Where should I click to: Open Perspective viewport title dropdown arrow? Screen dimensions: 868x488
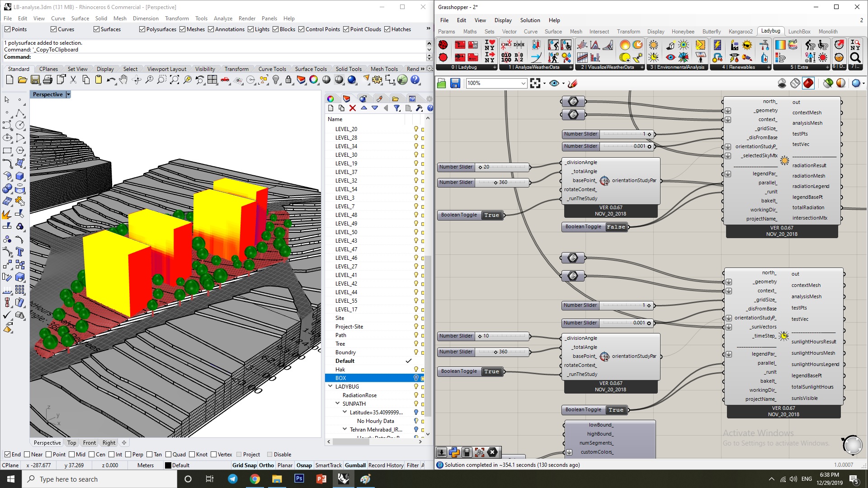(x=68, y=94)
